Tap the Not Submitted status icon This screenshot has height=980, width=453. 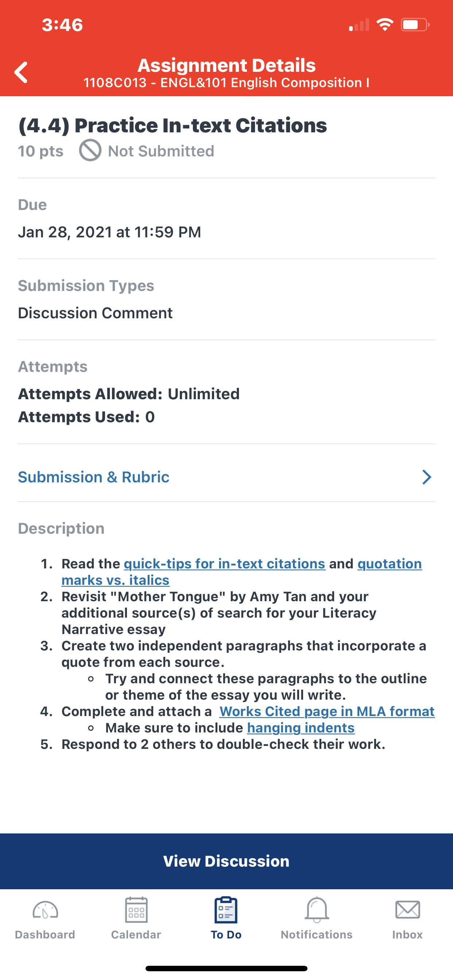click(90, 150)
